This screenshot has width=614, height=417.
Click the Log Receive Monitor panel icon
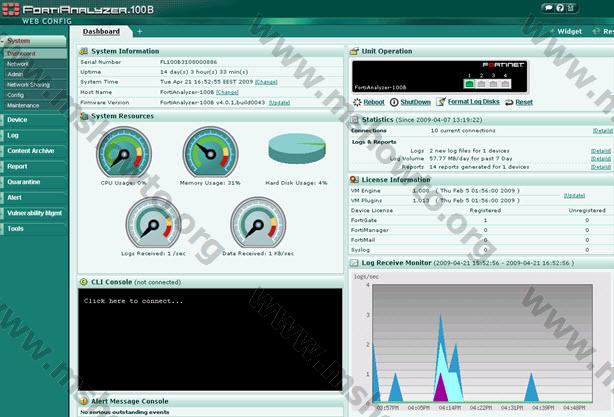click(354, 263)
